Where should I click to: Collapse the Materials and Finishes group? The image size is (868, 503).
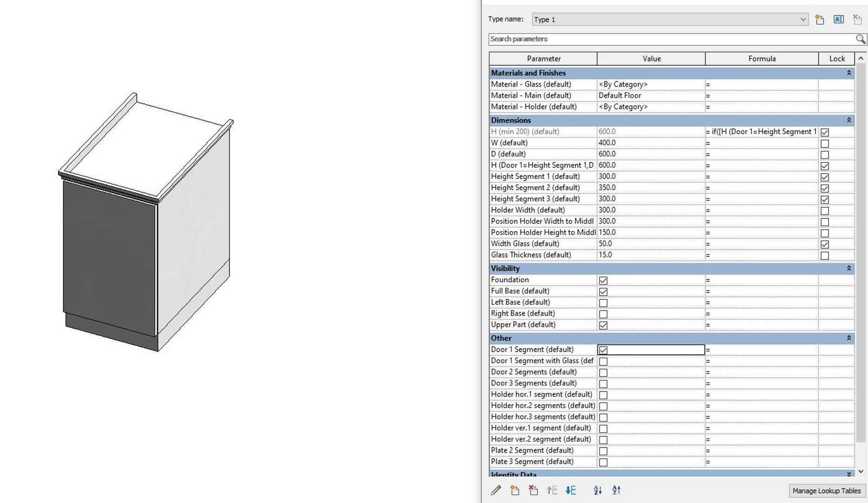coord(849,73)
